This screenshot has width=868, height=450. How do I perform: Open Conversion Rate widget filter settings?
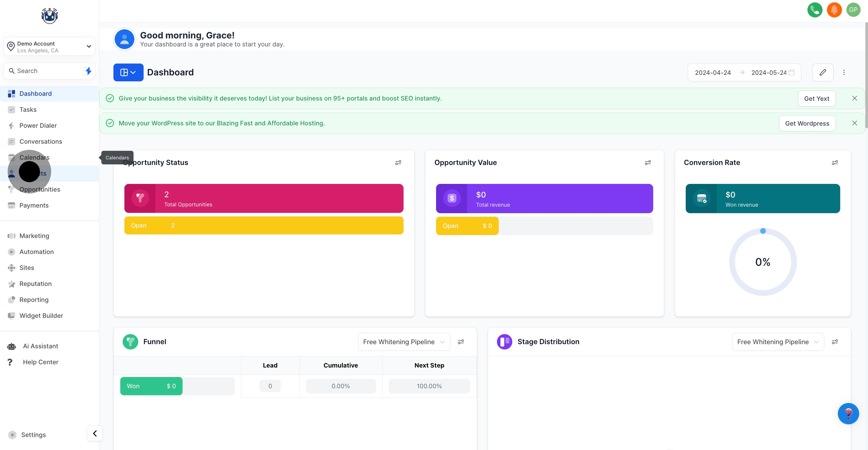tap(834, 163)
